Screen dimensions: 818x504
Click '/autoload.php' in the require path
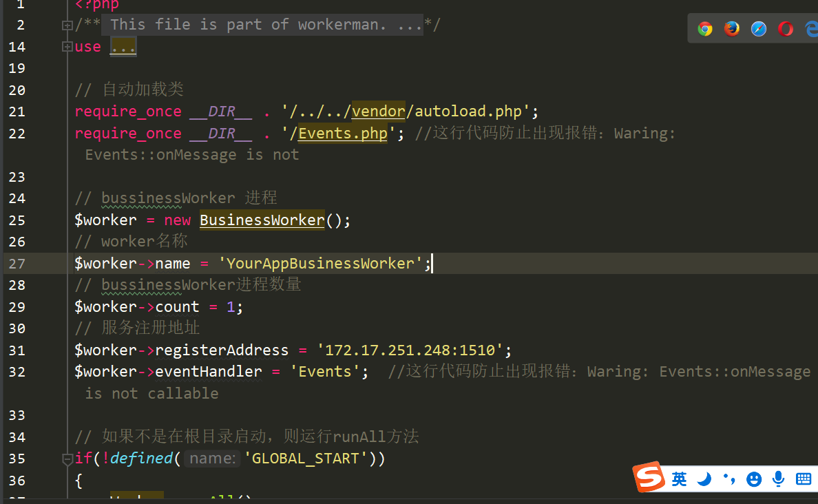click(x=463, y=111)
